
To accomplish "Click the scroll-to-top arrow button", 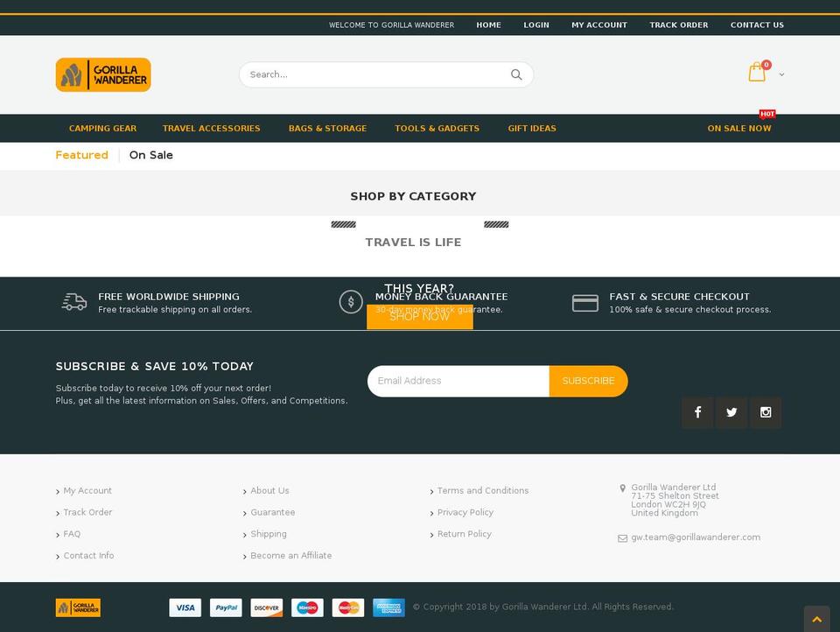I will [x=817, y=619].
